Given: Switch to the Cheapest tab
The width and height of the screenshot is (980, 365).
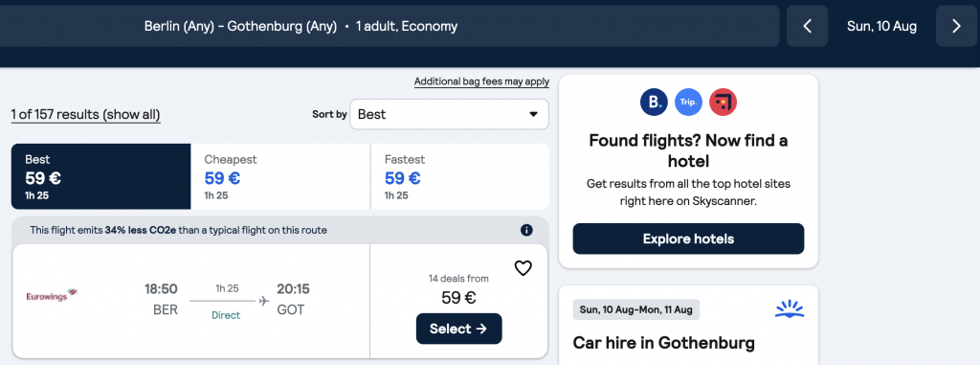Looking at the screenshot, I should coord(280,176).
